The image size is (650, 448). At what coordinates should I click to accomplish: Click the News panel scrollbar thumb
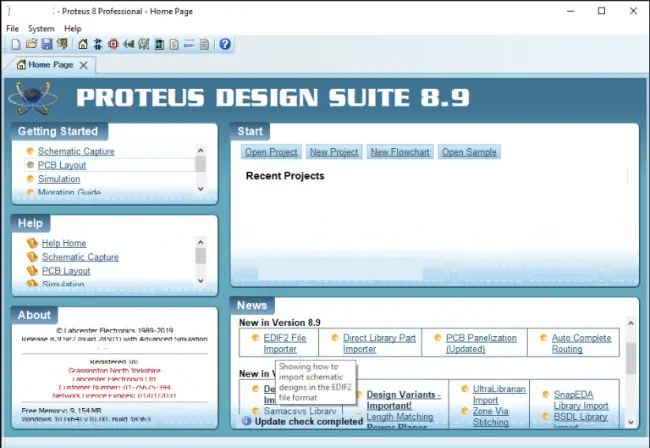click(631, 358)
